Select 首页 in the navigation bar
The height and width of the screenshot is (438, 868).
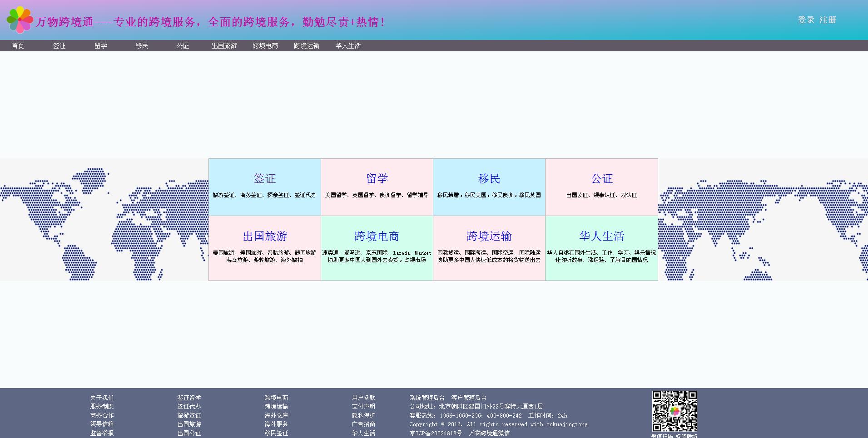(x=18, y=46)
